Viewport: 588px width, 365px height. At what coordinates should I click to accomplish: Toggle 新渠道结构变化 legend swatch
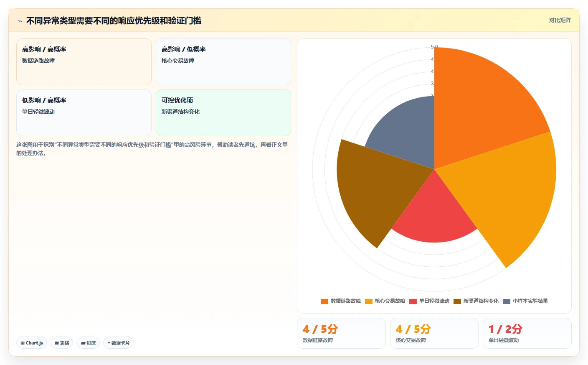tap(457, 301)
